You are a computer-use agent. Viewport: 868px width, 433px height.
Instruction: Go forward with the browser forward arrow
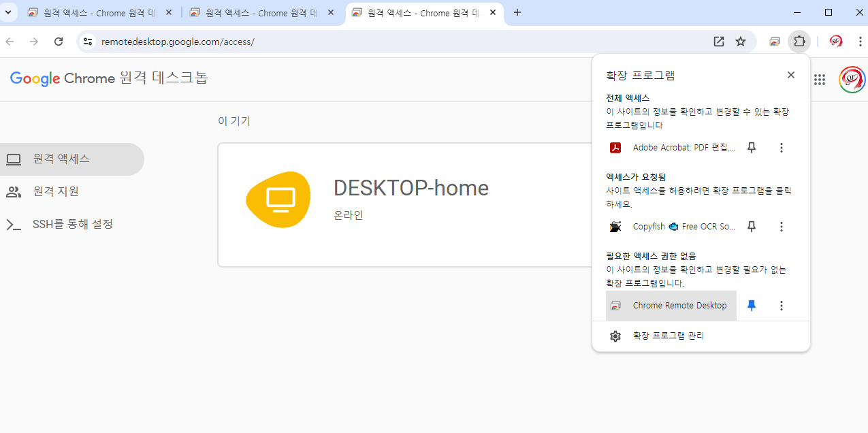point(34,42)
